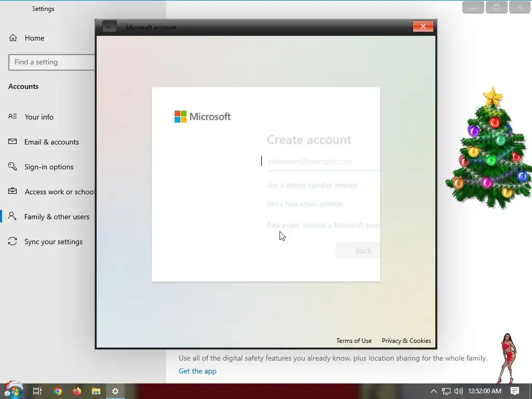Open the Start menu button

[14, 391]
